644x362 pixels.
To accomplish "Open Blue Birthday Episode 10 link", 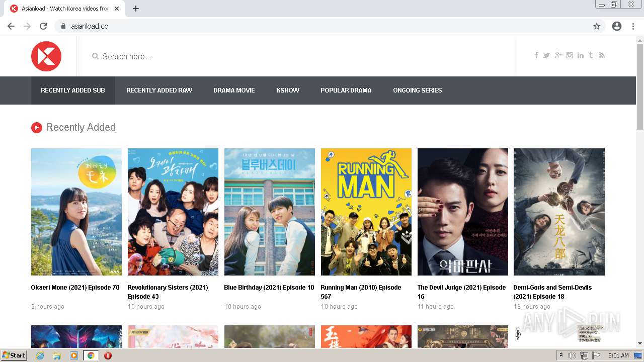I will click(x=269, y=288).
